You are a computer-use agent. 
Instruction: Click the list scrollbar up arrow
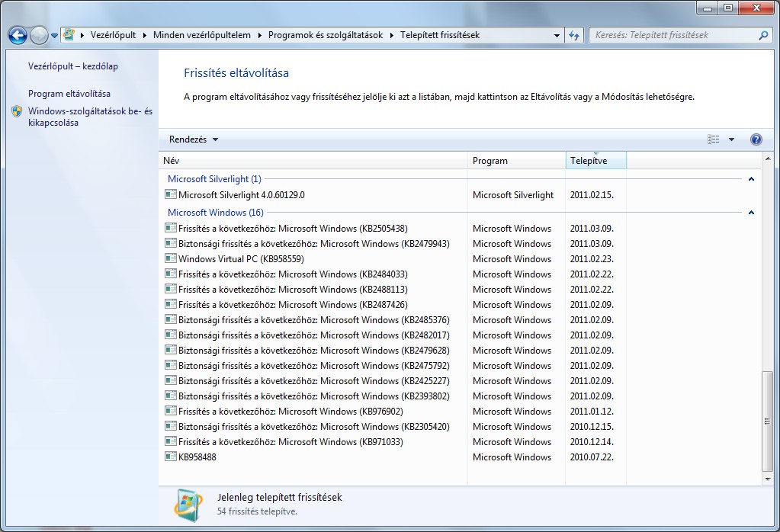click(768, 159)
